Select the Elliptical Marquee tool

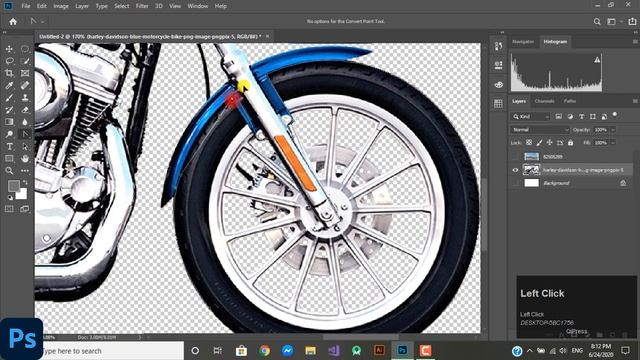tap(25, 49)
